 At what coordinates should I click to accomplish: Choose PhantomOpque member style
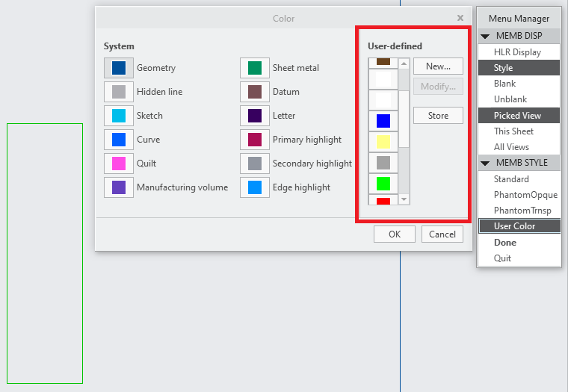pos(525,195)
